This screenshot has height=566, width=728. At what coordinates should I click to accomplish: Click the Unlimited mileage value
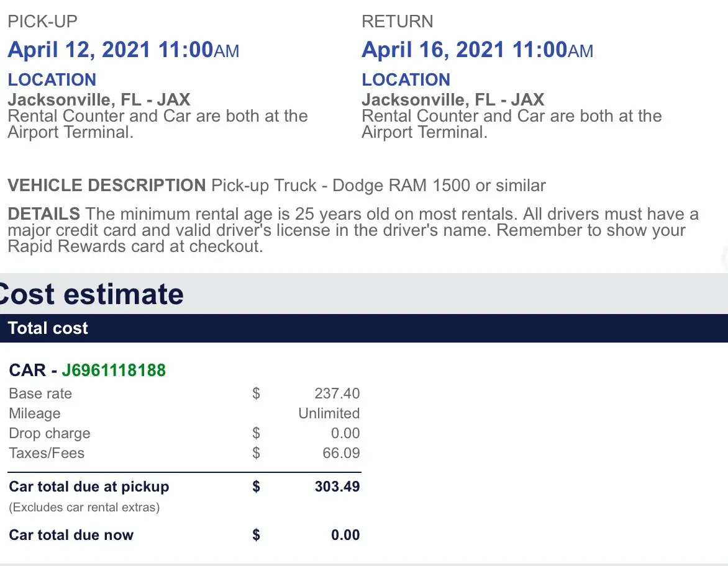tap(329, 413)
